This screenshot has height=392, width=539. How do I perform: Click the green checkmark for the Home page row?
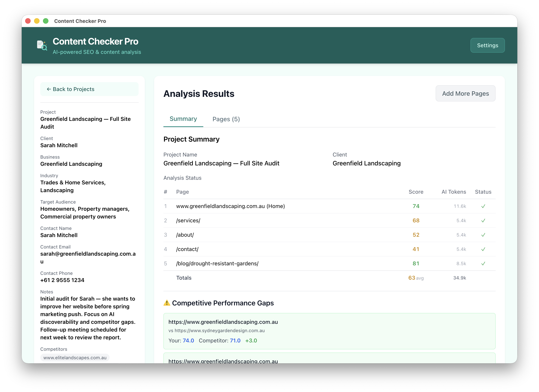click(483, 206)
